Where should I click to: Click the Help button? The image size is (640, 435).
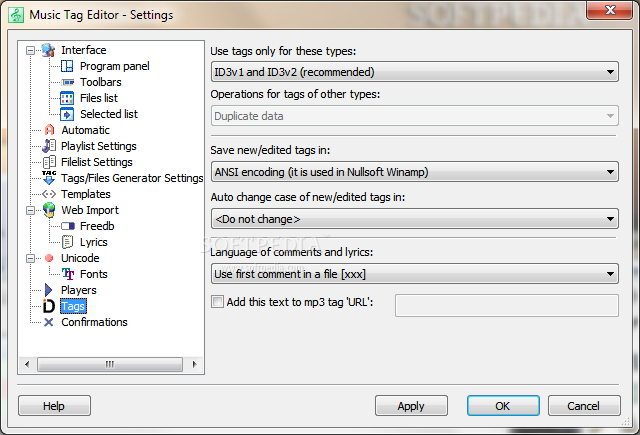click(x=54, y=406)
